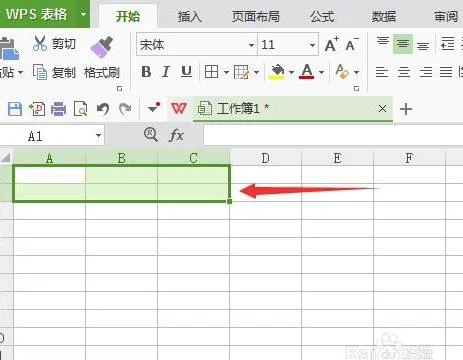Decrease font size with A- button
This screenshot has height=360, width=463.
click(352, 45)
